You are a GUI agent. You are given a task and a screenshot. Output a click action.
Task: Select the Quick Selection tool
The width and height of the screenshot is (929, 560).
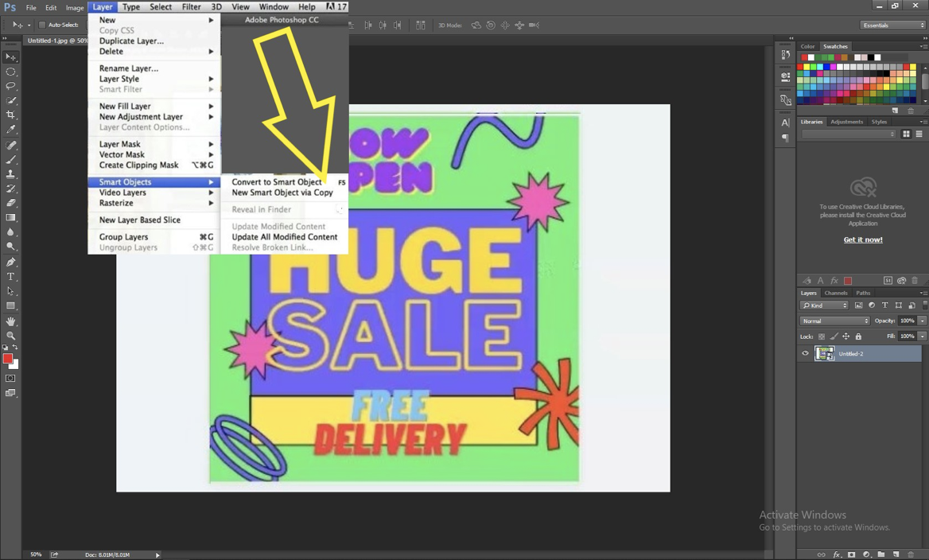(x=10, y=100)
